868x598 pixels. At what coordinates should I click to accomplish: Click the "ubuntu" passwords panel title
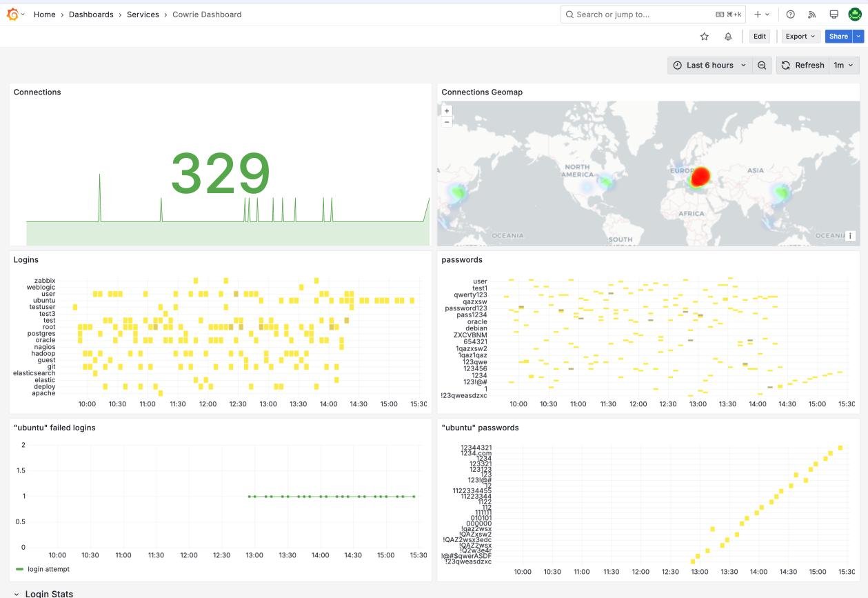tap(480, 428)
